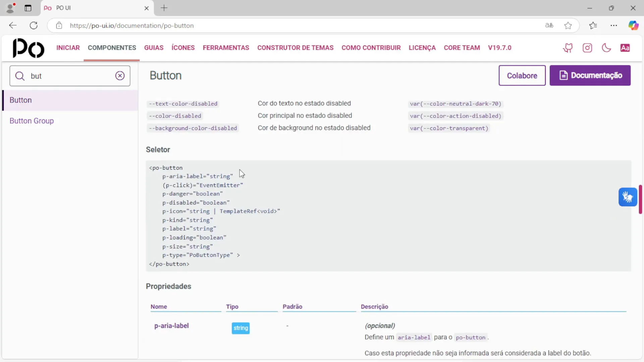The image size is (644, 362).
Task: Open the Button Group component page
Action: click(x=32, y=121)
